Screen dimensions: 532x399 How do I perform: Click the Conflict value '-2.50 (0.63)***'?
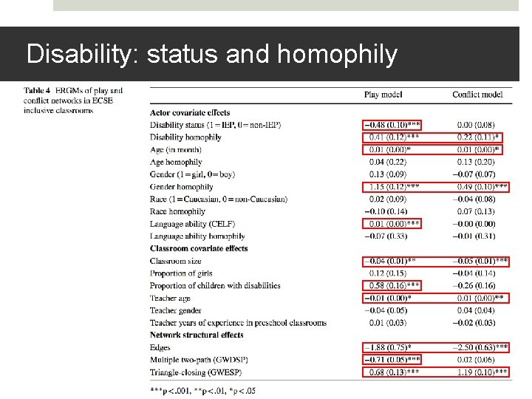480,347
